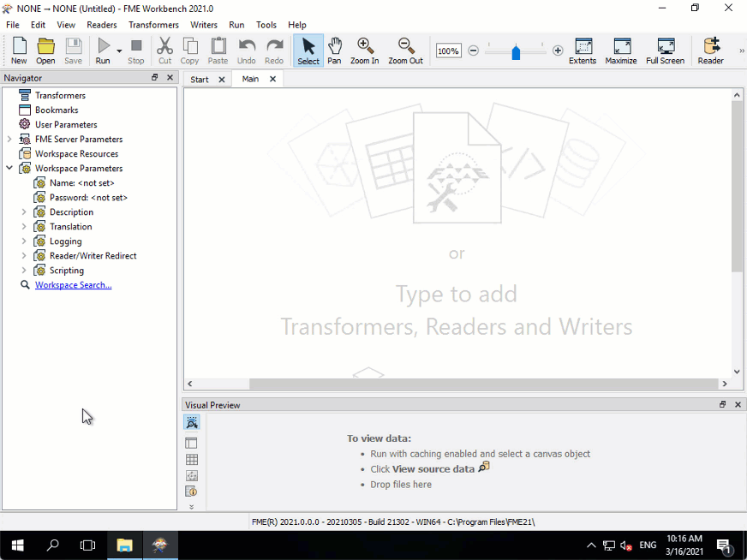This screenshot has height=560, width=747.
Task: Collapse Workspace Parameters node
Action: (x=9, y=168)
